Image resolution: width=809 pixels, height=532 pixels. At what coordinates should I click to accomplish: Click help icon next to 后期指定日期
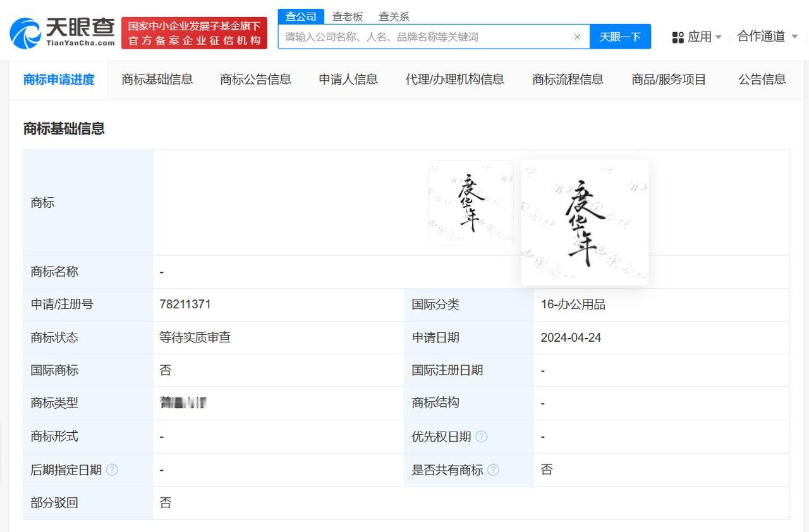pos(112,469)
